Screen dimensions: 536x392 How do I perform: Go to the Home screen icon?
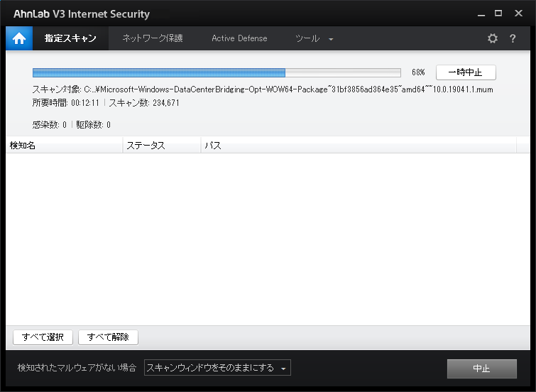tap(19, 38)
